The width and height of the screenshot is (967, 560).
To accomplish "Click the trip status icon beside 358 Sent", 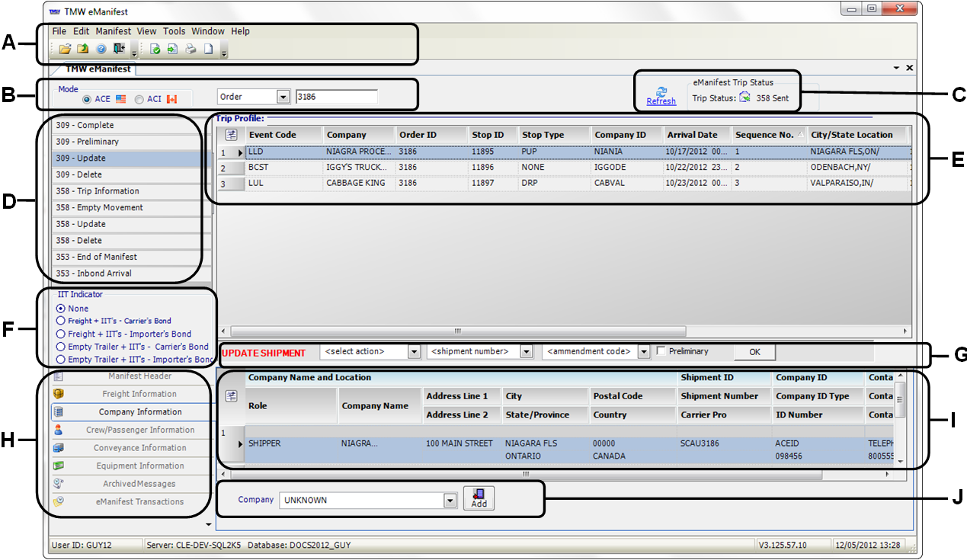I will pyautogui.click(x=744, y=98).
